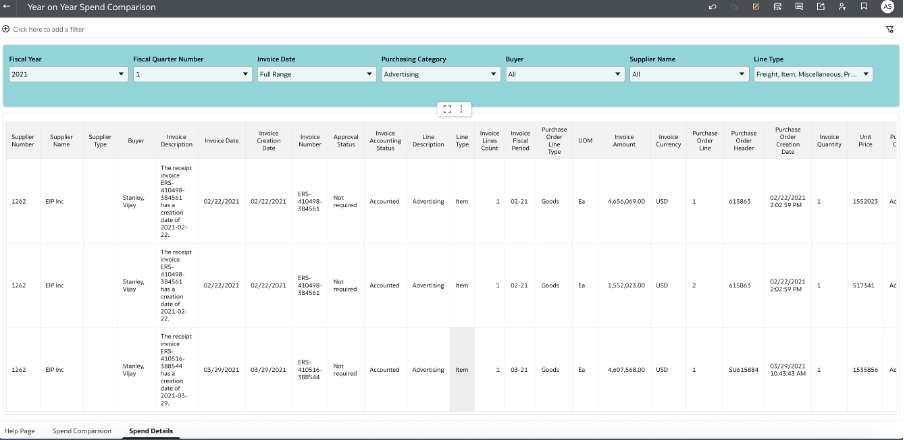
Task: Click the Approval Status column header
Action: [x=345, y=140]
